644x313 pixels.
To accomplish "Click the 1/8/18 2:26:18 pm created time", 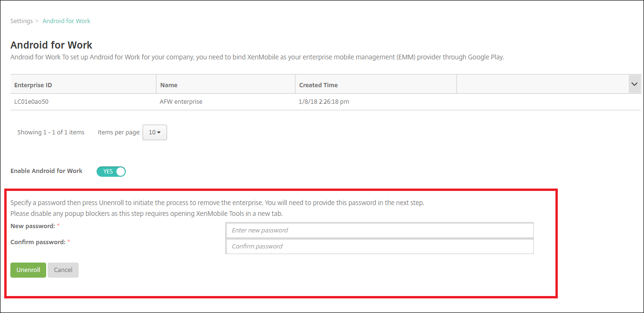I will [324, 102].
